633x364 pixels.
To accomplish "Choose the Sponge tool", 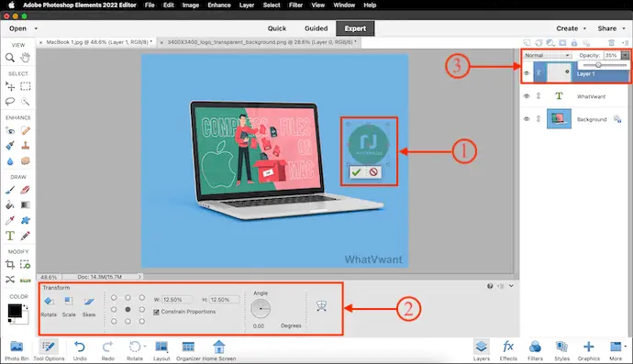I will coord(26,160).
